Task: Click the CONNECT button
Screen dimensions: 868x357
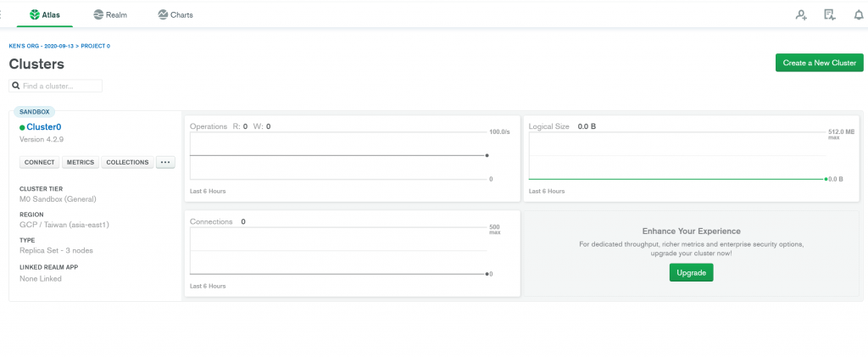Action: pos(39,162)
